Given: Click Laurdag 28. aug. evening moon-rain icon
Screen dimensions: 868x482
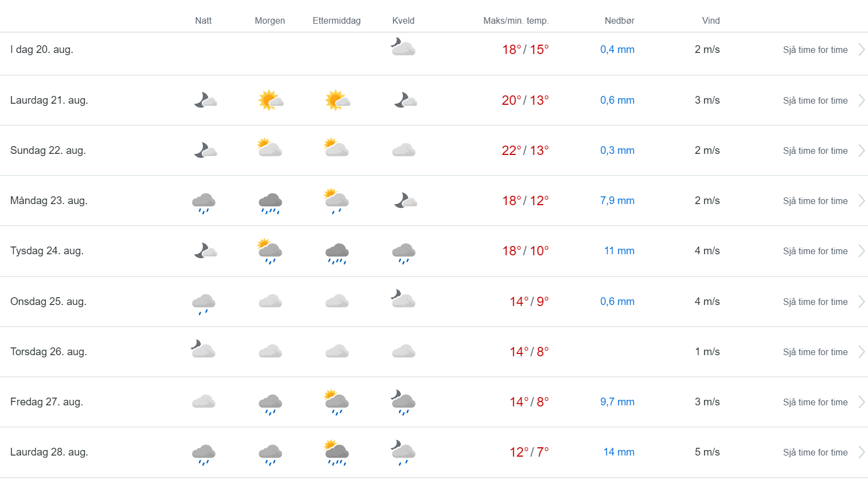Looking at the screenshot, I should [x=403, y=452].
